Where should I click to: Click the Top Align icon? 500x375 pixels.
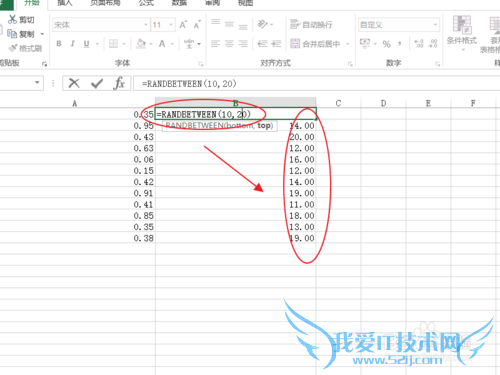[x=216, y=23]
